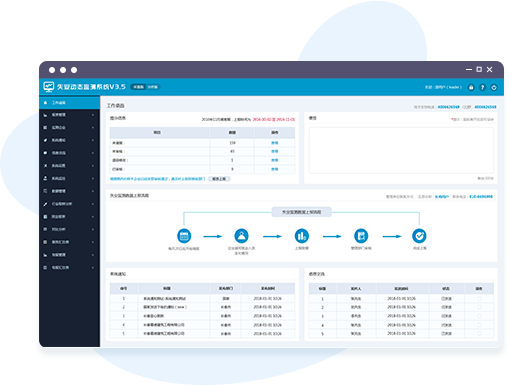Click the checkmark completion step icon

click(419, 236)
